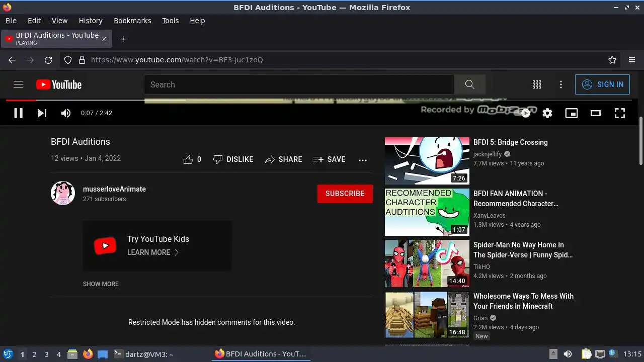Go back one page

(x=12, y=60)
